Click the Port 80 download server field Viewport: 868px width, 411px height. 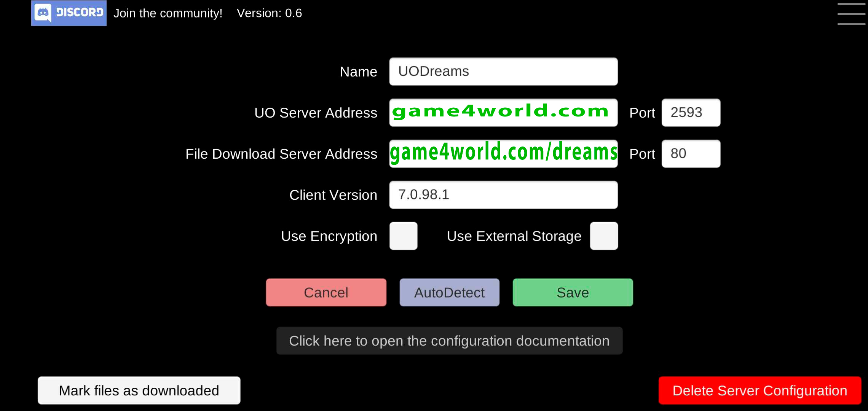pos(690,154)
